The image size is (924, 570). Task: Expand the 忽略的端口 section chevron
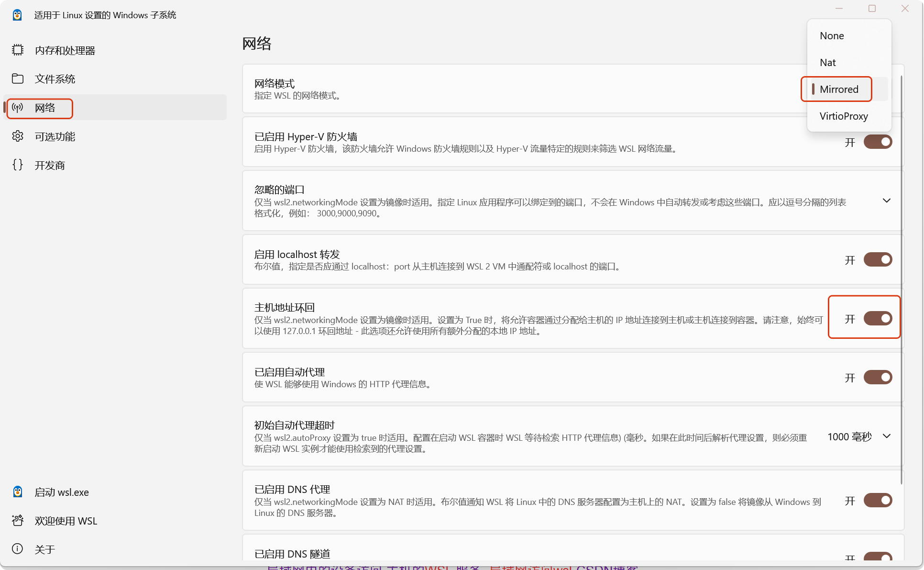(887, 201)
